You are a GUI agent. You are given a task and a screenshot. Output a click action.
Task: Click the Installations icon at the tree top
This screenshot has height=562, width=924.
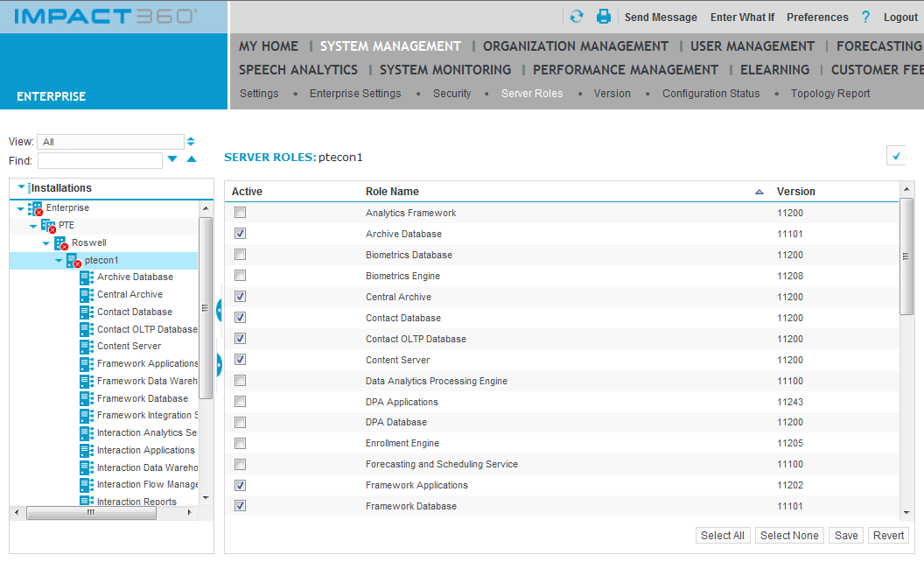click(30, 187)
